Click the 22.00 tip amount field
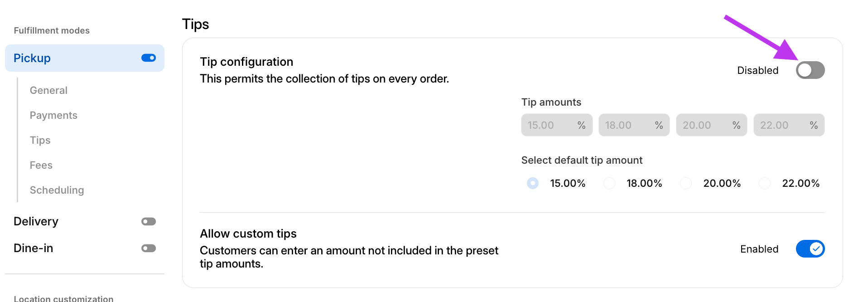This screenshot has height=302, width=868. point(781,125)
